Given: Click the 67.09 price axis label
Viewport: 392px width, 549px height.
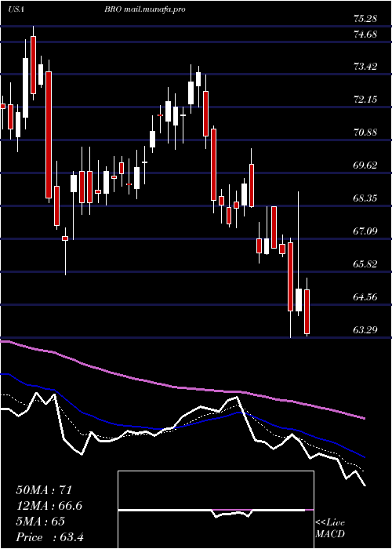Looking at the screenshot, I should (365, 231).
